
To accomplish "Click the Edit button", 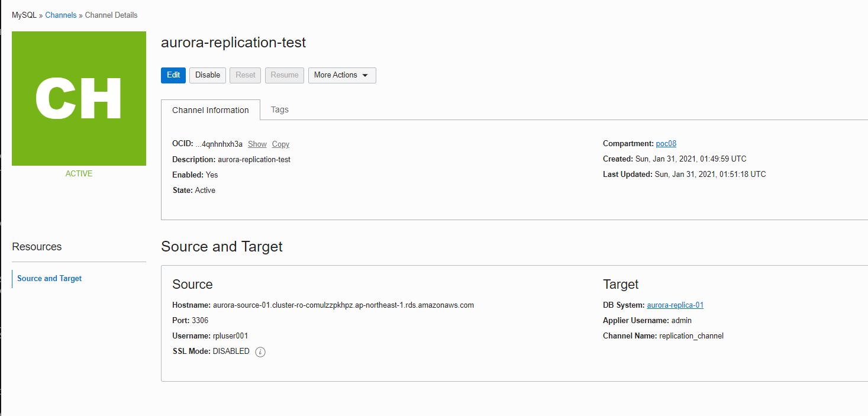I will pyautogui.click(x=173, y=75).
